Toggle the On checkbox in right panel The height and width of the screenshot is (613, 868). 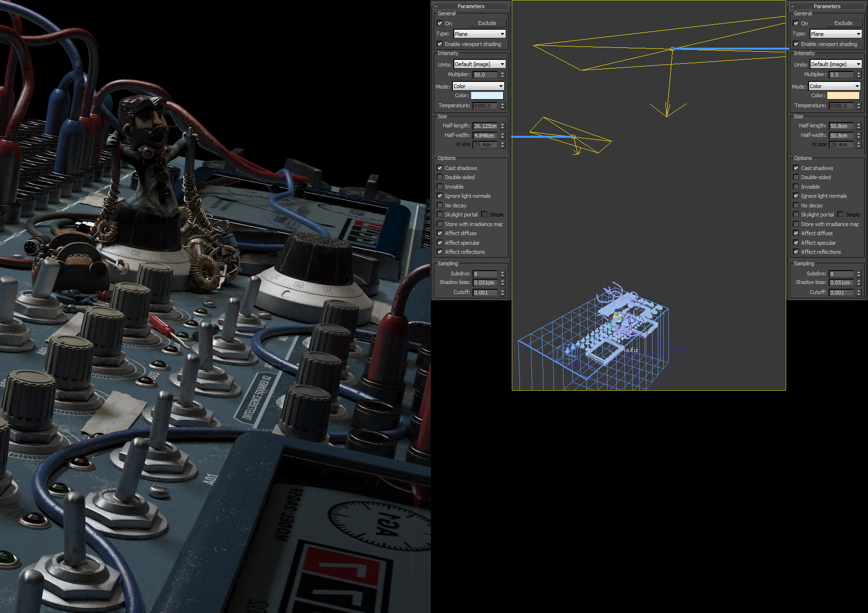796,23
